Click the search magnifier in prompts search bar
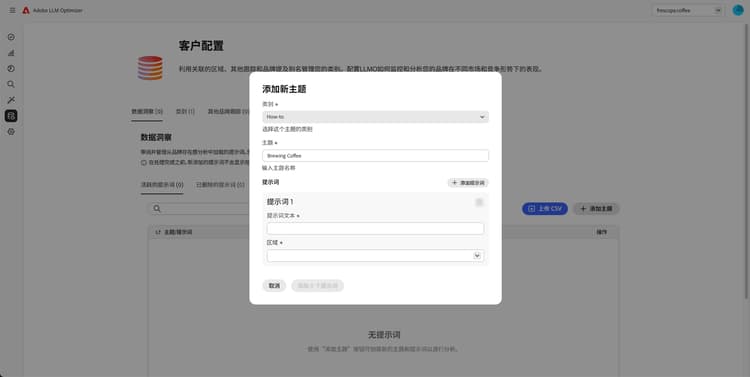 coord(157,209)
